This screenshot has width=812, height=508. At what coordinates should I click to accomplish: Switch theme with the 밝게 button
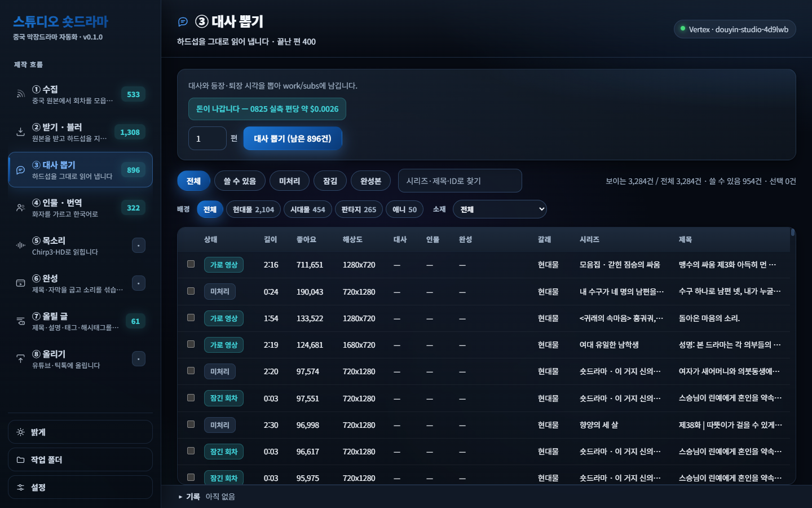click(80, 432)
